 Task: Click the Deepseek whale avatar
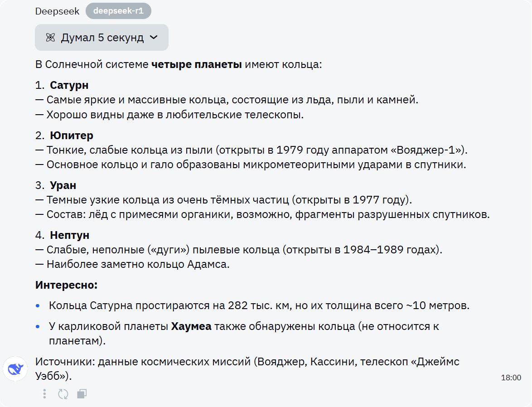pyautogui.click(x=15, y=368)
